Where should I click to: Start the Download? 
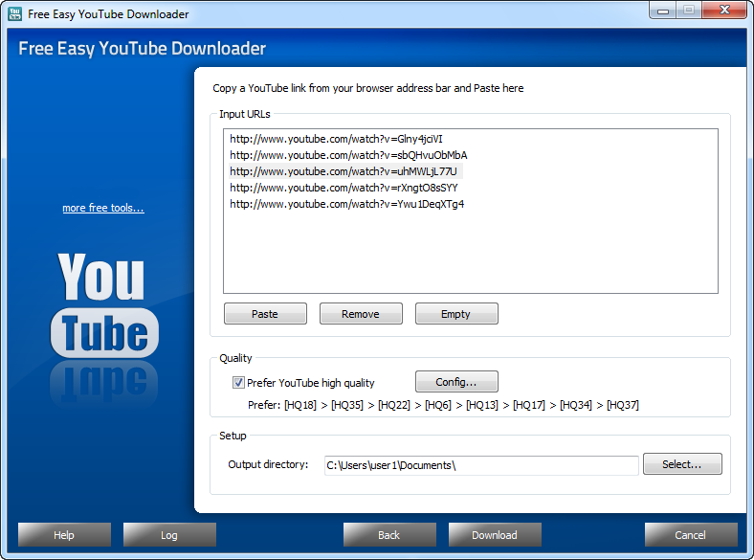tap(495, 534)
